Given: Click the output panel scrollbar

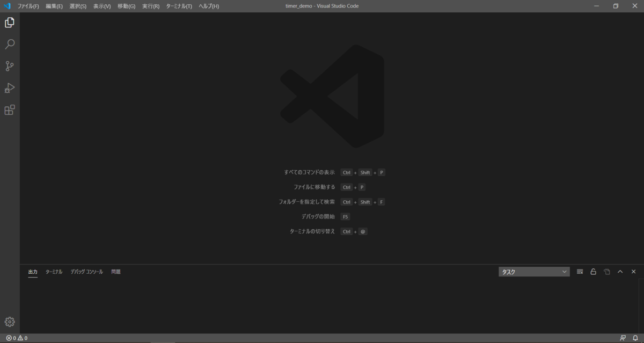Looking at the screenshot, I should point(640,306).
